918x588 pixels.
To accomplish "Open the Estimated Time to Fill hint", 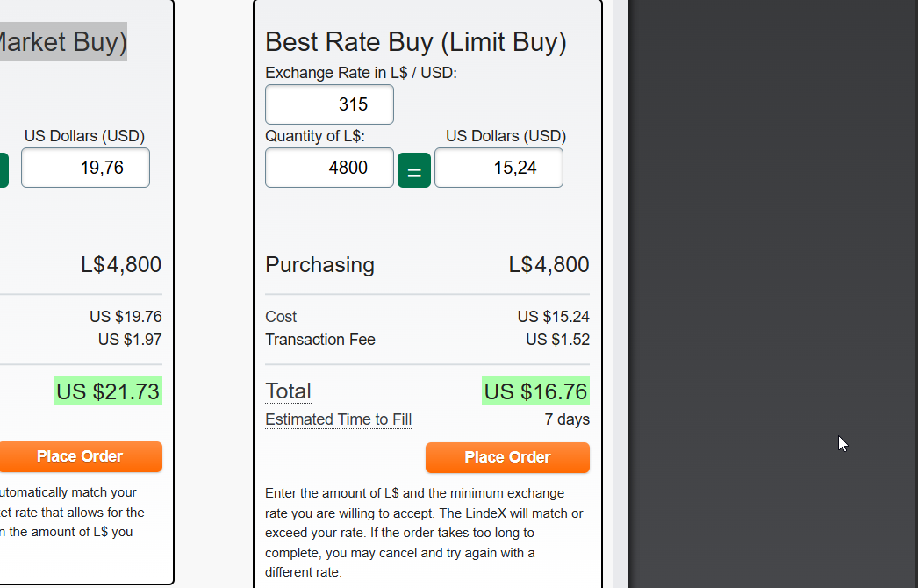I will tap(338, 419).
